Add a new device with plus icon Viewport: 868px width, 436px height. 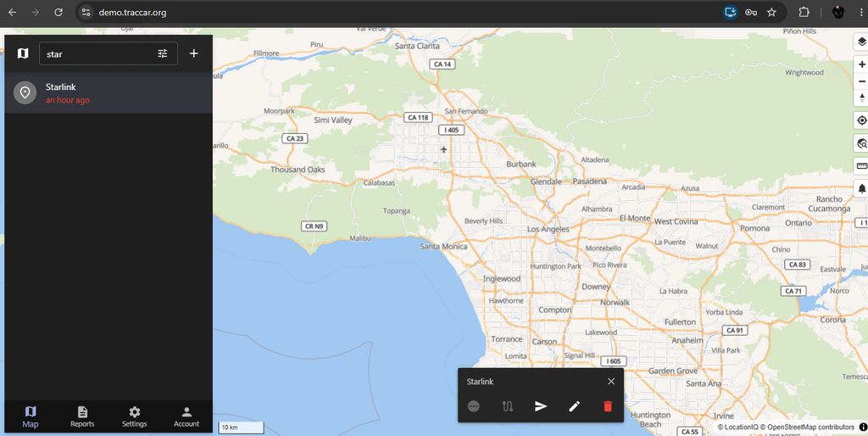coord(194,53)
